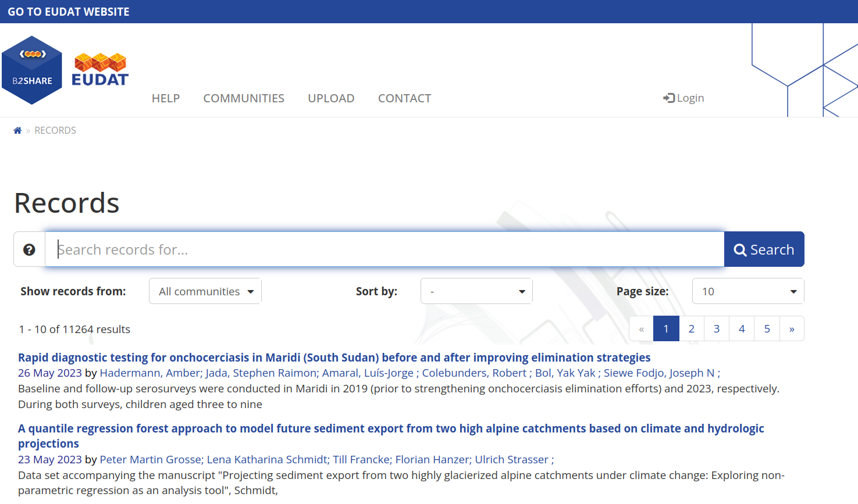This screenshot has width=858, height=504.
Task: Open the RECORDS breadcrumb link
Action: tap(55, 130)
